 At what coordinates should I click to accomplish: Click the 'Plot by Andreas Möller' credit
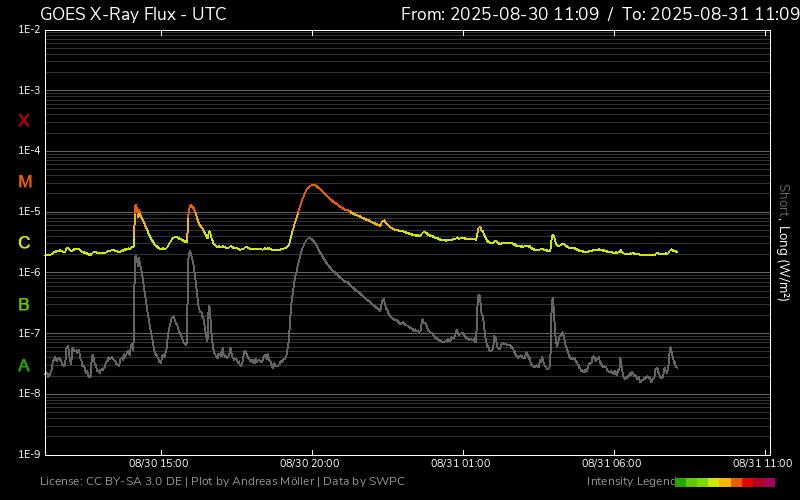253,481
